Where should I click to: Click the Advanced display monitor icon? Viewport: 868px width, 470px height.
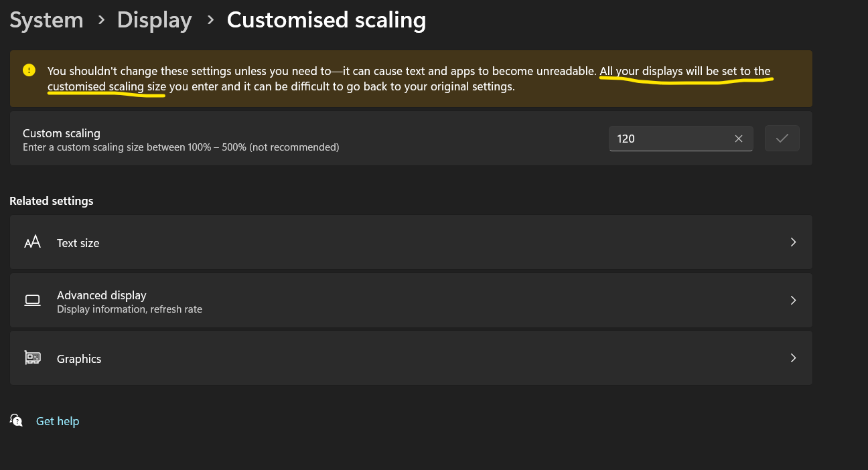[x=32, y=300]
